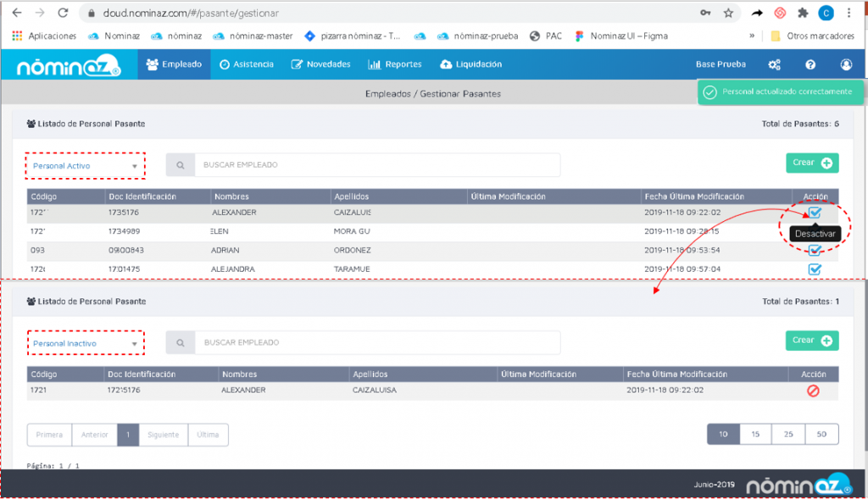Open the Novedades menu
868x499 pixels.
(321, 64)
